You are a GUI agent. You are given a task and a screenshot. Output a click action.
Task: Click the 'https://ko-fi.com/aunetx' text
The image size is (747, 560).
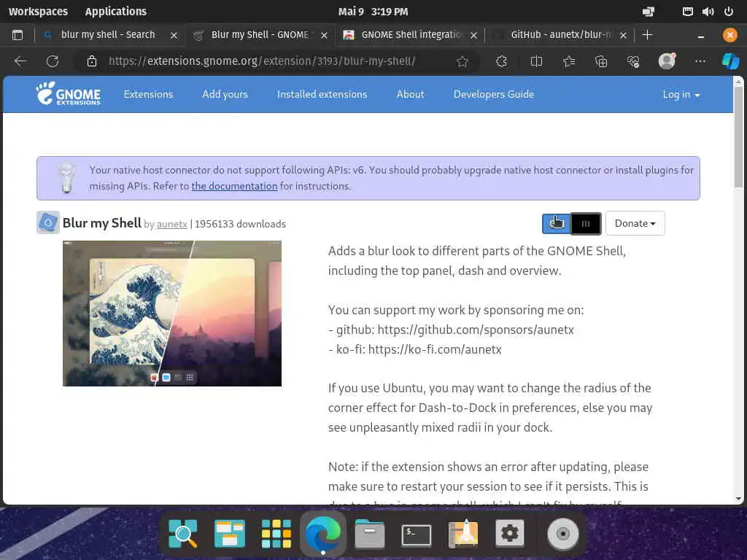click(435, 349)
